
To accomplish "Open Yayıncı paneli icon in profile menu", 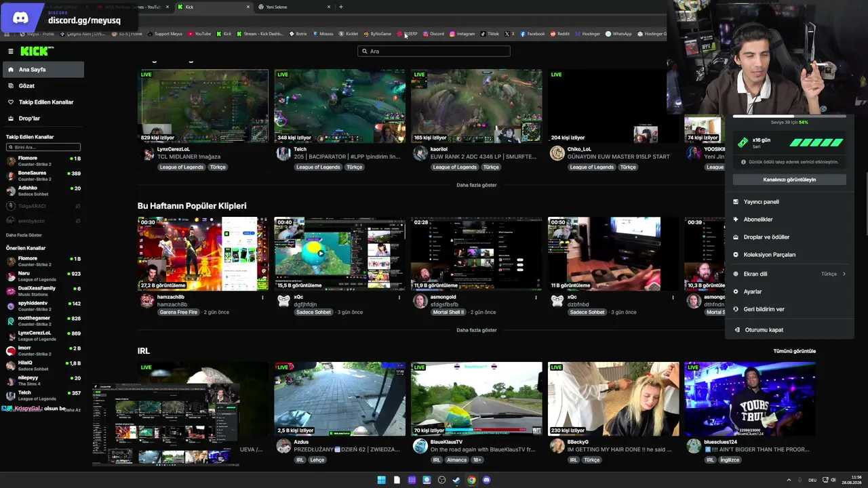I will [x=736, y=201].
